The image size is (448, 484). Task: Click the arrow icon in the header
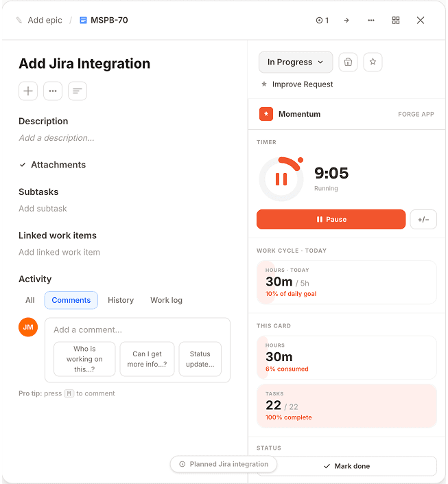click(346, 21)
